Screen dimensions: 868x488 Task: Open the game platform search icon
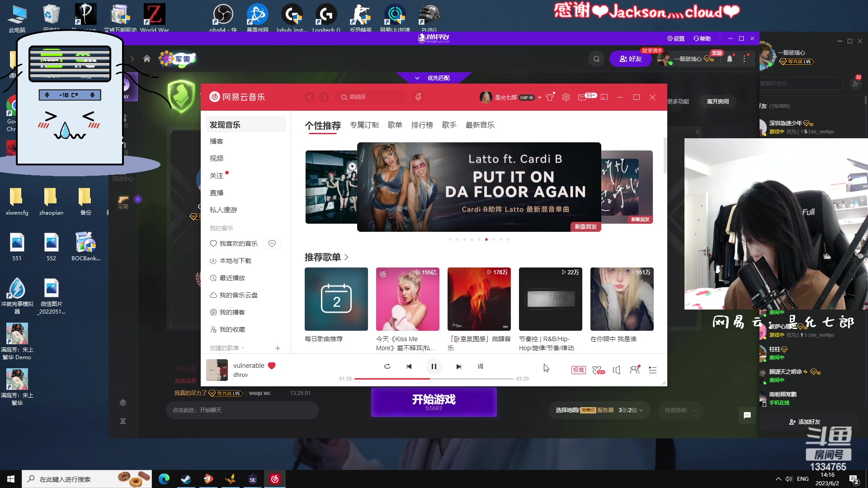[596, 59]
